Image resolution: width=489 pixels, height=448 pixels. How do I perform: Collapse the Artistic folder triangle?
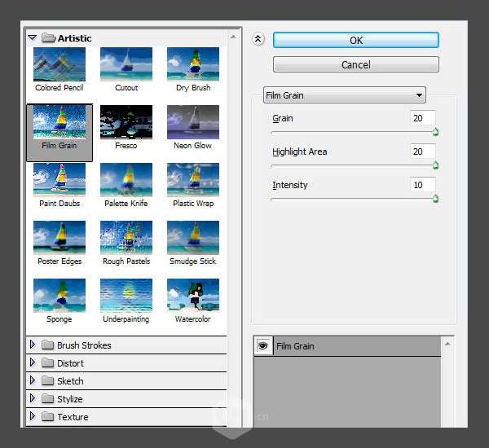click(x=33, y=38)
